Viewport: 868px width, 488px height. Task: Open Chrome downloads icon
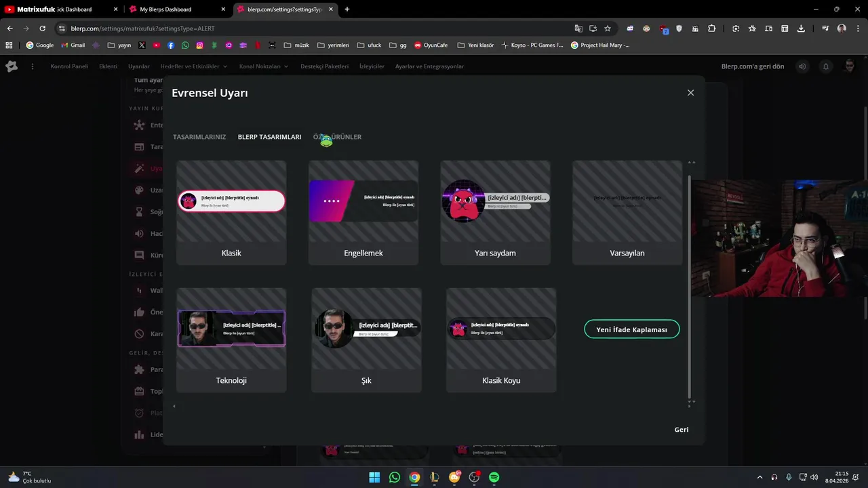(801, 28)
